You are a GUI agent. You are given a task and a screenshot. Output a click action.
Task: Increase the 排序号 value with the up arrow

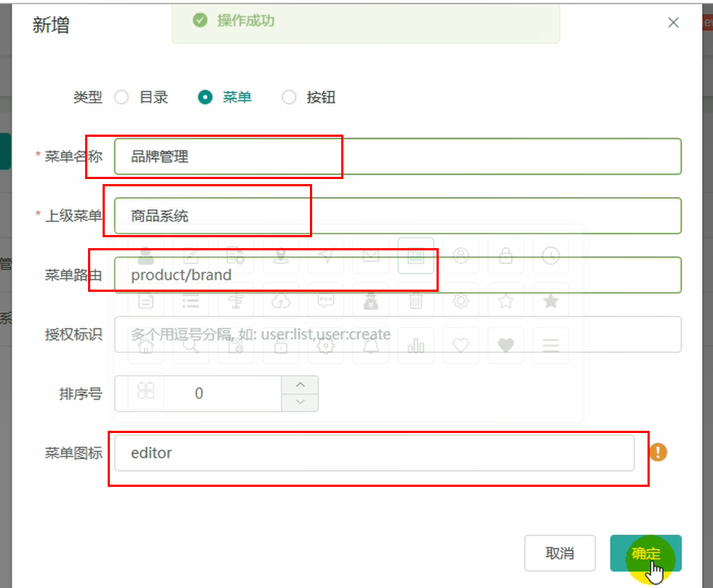click(x=300, y=385)
